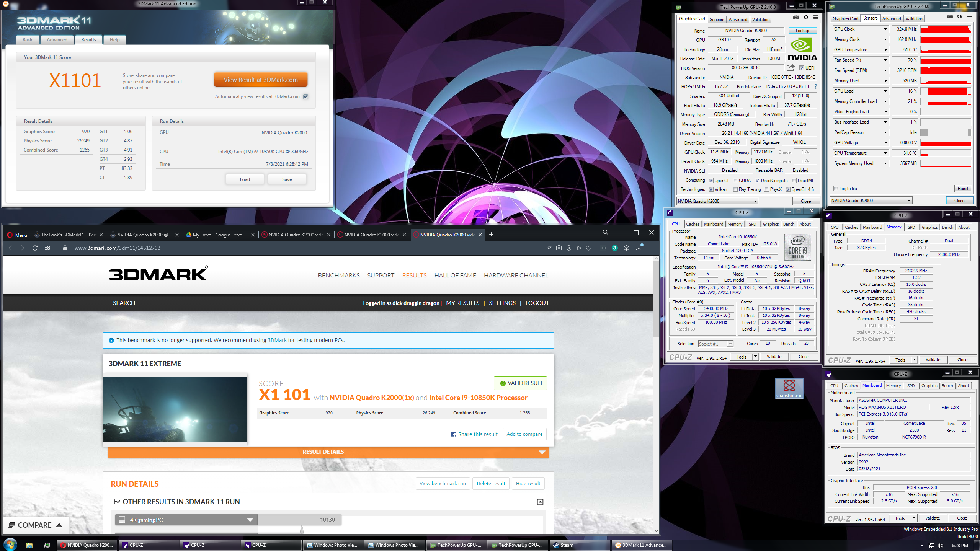Switch to Basic tab in 3DMark 11

tap(28, 40)
